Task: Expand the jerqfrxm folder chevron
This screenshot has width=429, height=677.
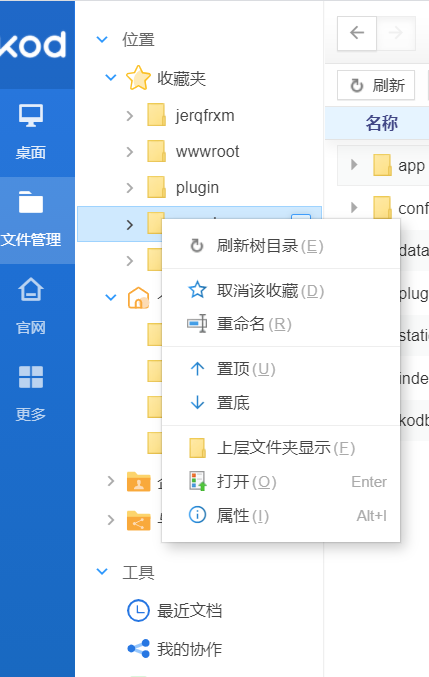Action: [x=129, y=116]
